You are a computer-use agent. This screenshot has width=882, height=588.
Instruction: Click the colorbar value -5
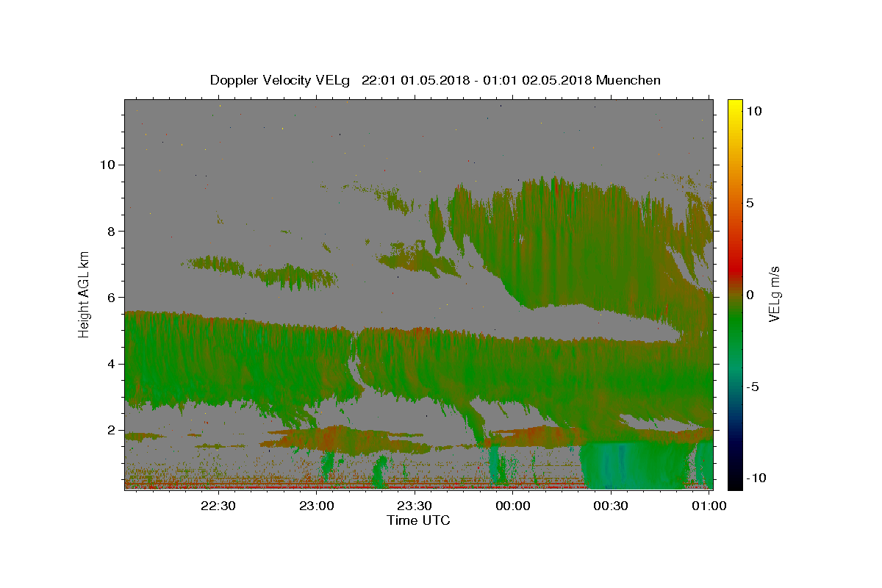[753, 387]
